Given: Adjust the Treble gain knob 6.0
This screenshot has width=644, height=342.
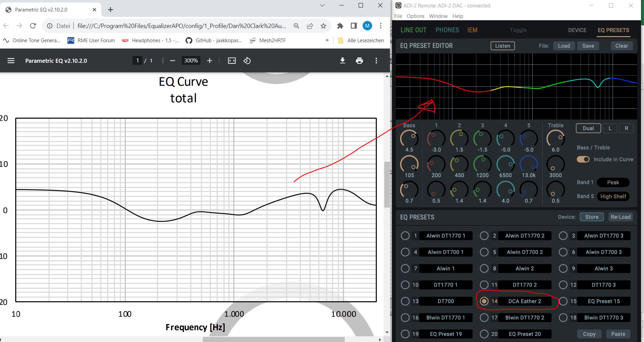Looking at the screenshot, I should pyautogui.click(x=556, y=138).
